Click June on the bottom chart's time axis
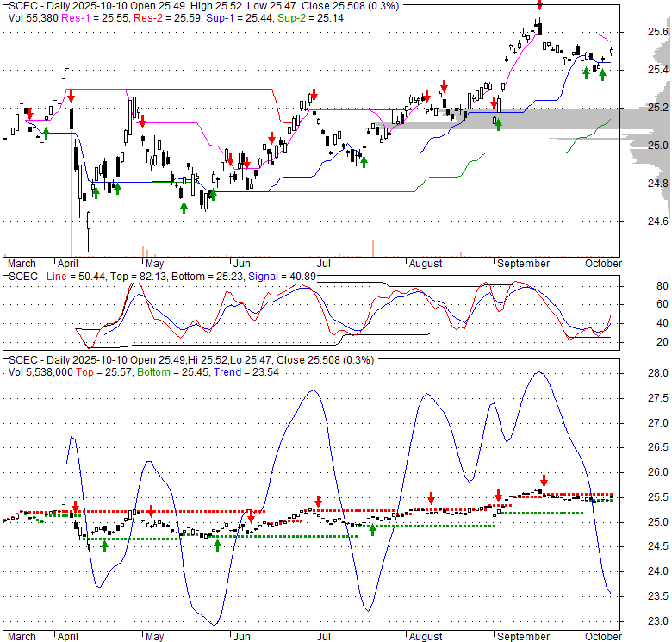672x642 pixels. coord(242,637)
